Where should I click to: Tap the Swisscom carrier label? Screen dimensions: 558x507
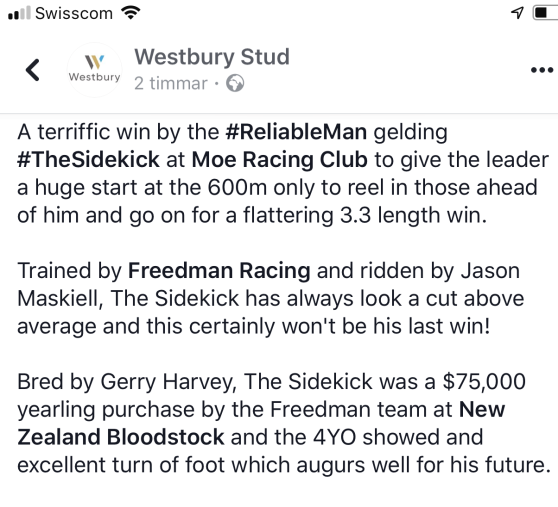[x=74, y=13]
